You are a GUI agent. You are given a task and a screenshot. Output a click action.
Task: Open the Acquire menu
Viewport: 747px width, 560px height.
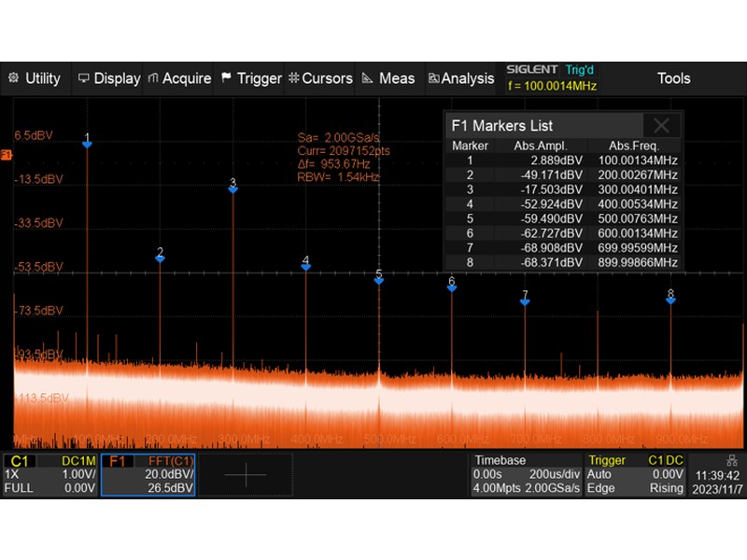click(x=180, y=78)
